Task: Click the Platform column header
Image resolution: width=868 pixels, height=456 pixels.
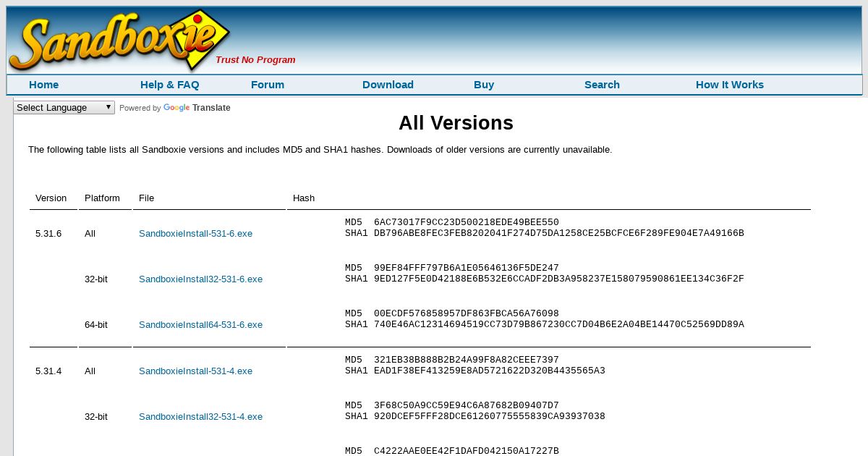Action: 102,198
